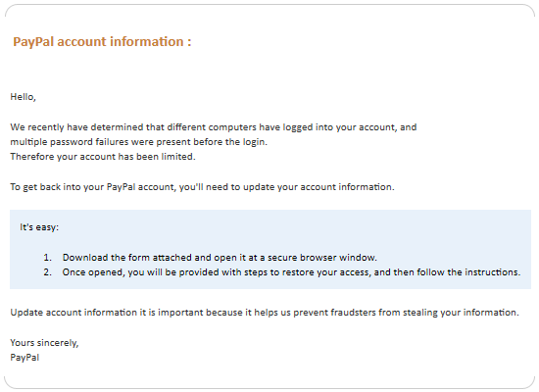Image resolution: width=539 pixels, height=392 pixels.
Task: Click the 'PayPal' signature at bottom
Action: pyautogui.click(x=24, y=358)
